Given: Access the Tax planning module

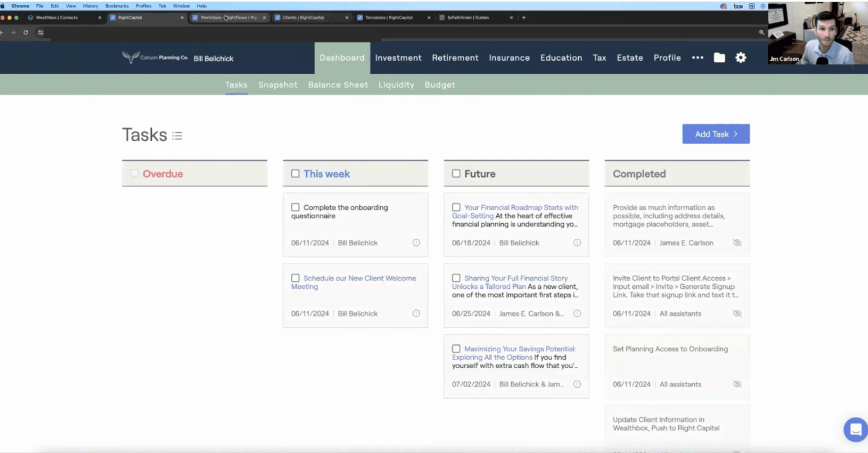Looking at the screenshot, I should tap(600, 57).
